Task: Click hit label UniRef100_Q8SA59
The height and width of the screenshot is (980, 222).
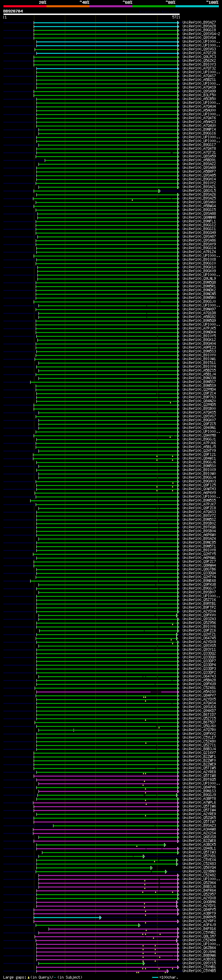Action: click(199, 156)
